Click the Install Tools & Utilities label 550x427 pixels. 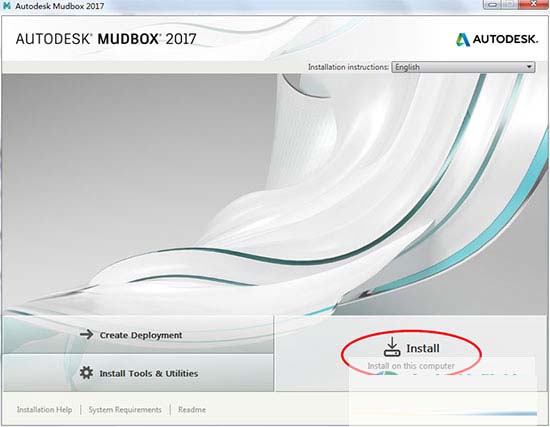[149, 373]
